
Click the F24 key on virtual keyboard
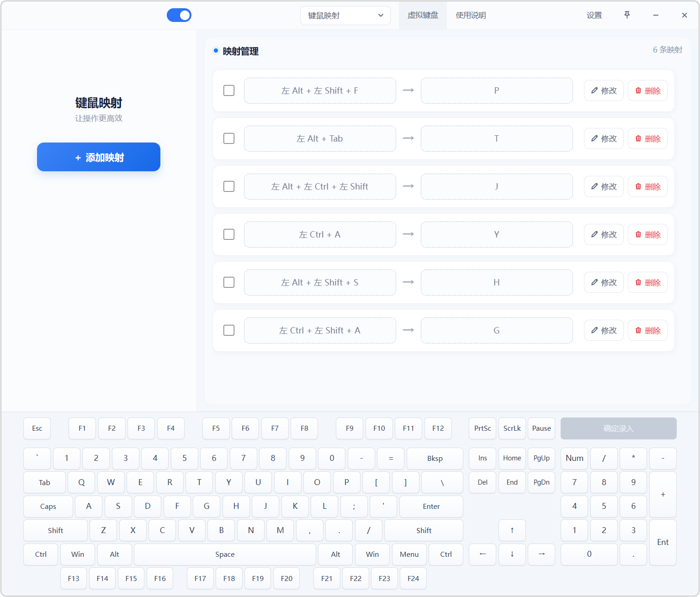[x=414, y=579]
